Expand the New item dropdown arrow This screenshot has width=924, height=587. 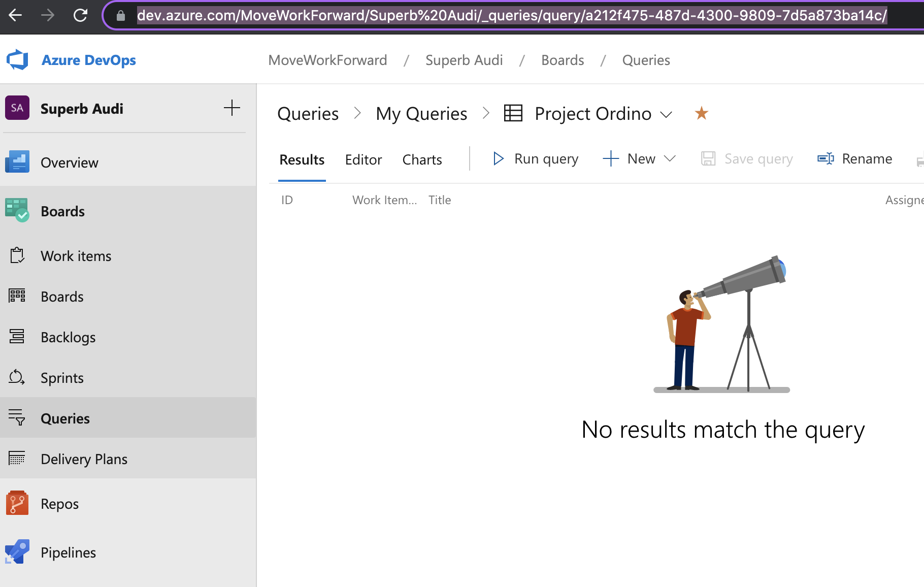tap(670, 159)
